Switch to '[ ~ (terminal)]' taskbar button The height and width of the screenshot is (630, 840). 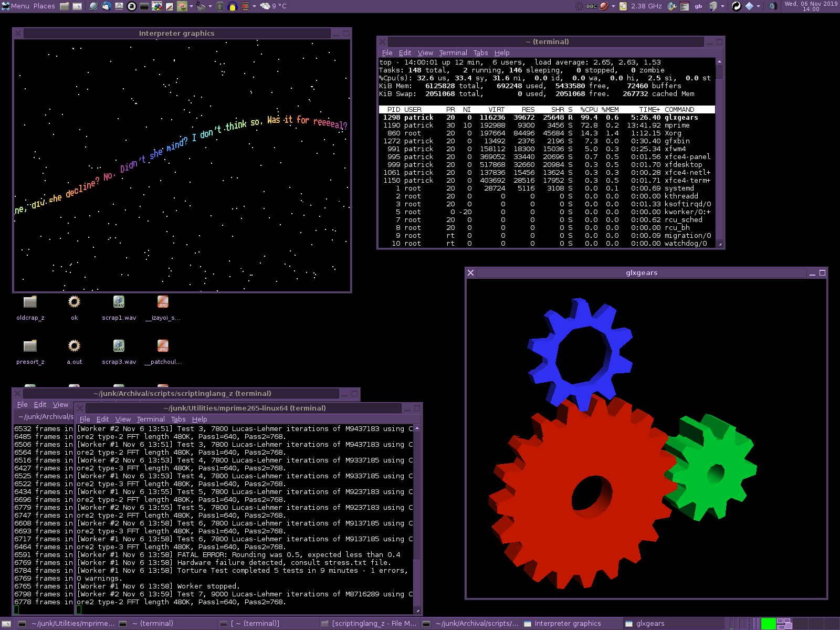point(268,624)
